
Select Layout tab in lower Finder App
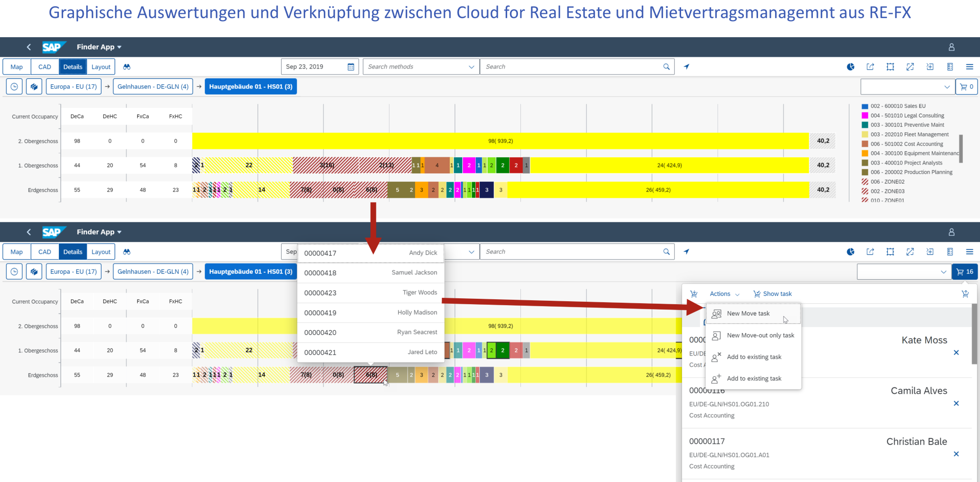(101, 252)
